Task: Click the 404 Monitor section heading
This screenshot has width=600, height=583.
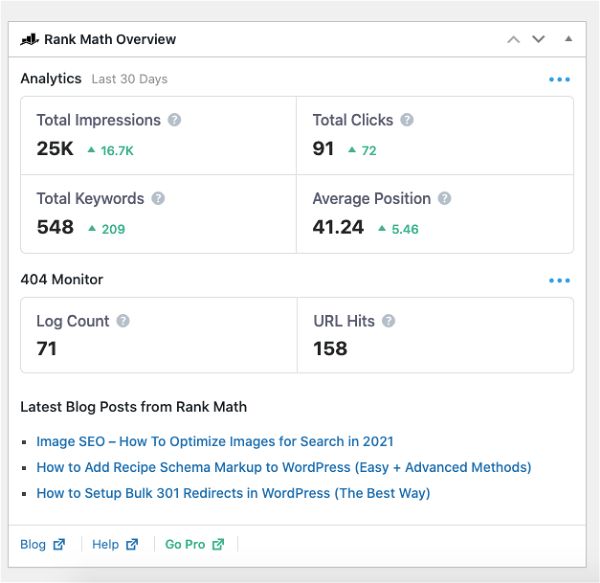Action: pyautogui.click(x=62, y=280)
